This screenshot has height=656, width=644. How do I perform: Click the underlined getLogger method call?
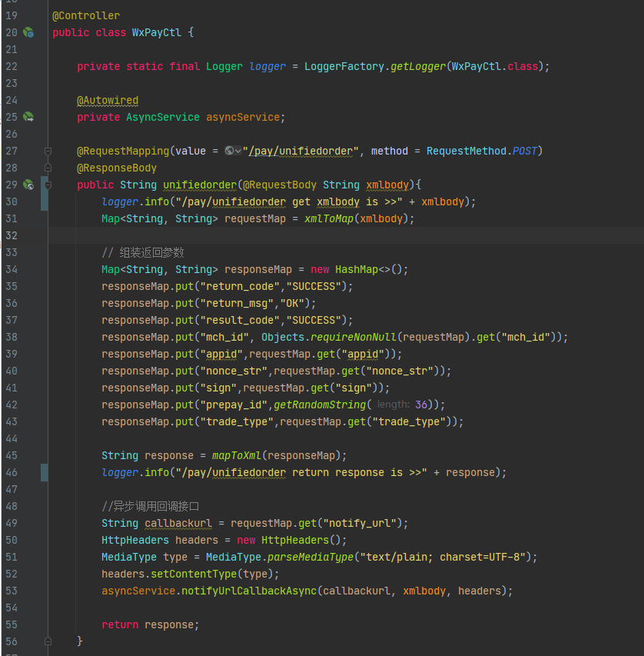tap(417, 66)
